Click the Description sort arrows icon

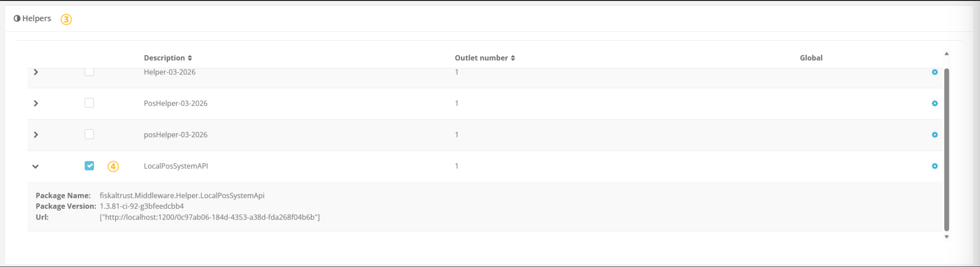pyautogui.click(x=190, y=58)
